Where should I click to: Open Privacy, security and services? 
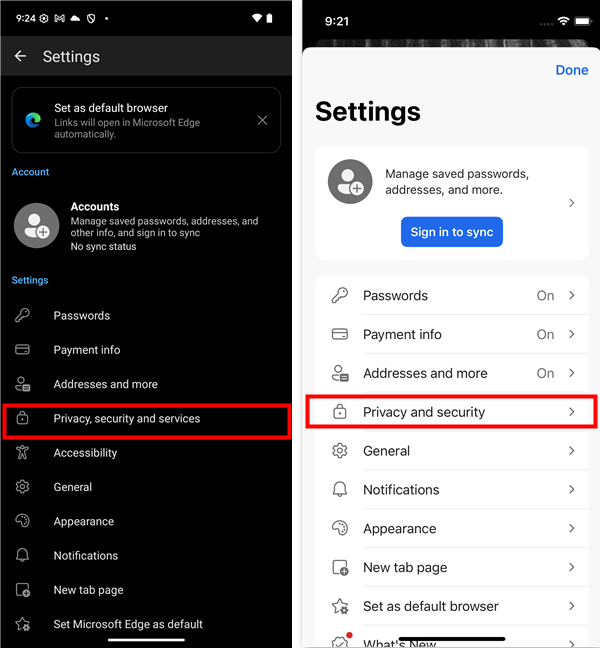pyautogui.click(x=147, y=419)
